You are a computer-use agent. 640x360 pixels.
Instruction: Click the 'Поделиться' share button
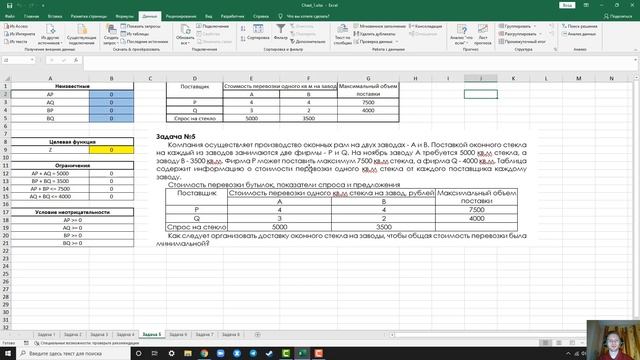pyautogui.click(x=618, y=16)
